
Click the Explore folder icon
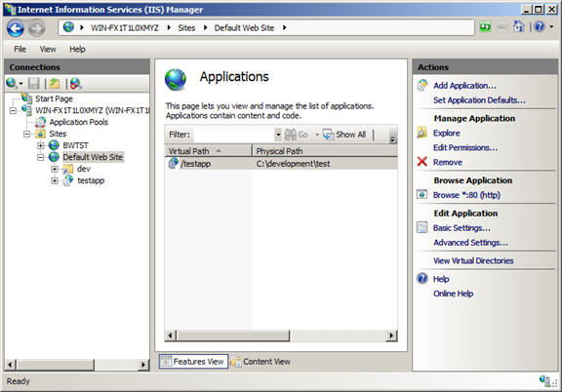click(421, 133)
